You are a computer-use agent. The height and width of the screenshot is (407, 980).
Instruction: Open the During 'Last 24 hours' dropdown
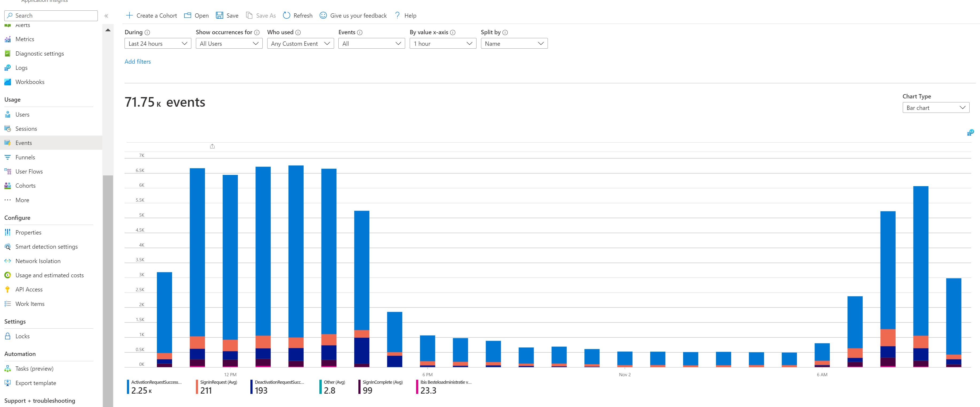(158, 43)
